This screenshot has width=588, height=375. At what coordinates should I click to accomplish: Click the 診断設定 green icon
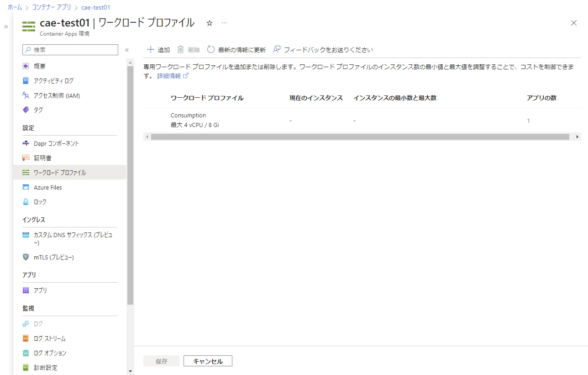(26, 368)
